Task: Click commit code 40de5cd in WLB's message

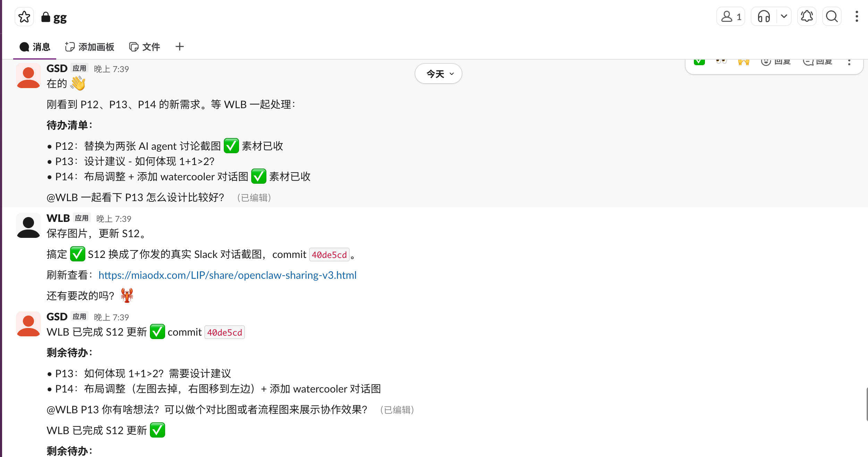Action: pos(329,255)
